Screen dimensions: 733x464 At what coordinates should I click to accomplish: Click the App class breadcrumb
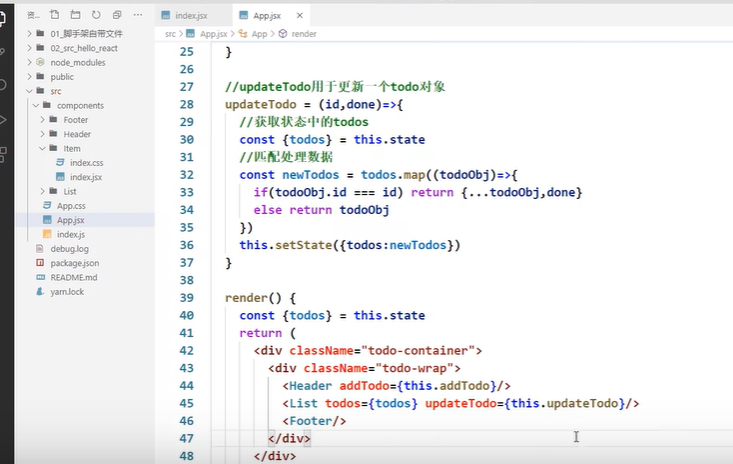pos(259,34)
